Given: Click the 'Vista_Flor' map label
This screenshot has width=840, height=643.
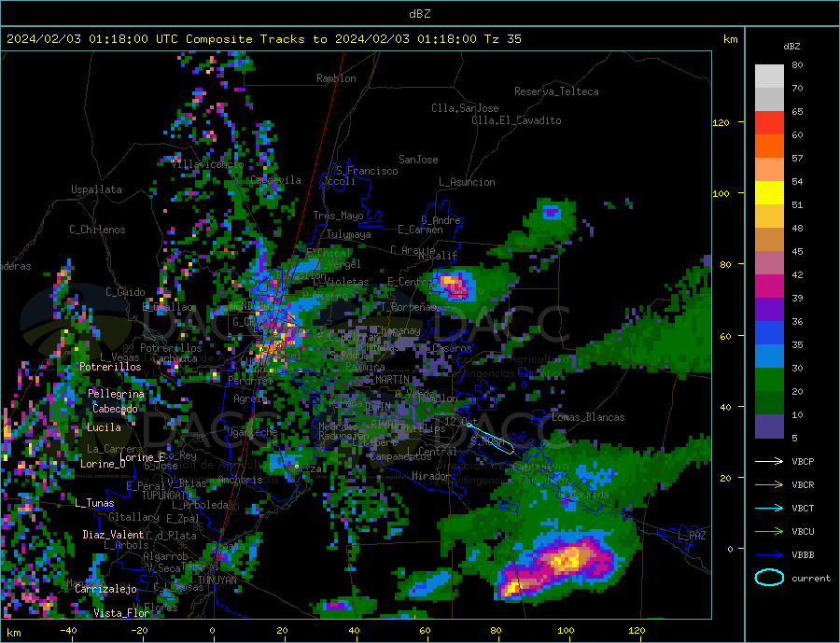Looking at the screenshot, I should point(121,613).
